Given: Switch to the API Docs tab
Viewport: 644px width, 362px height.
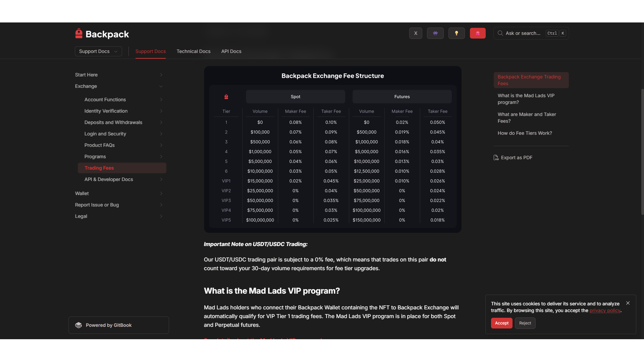Looking at the screenshot, I should pyautogui.click(x=231, y=51).
